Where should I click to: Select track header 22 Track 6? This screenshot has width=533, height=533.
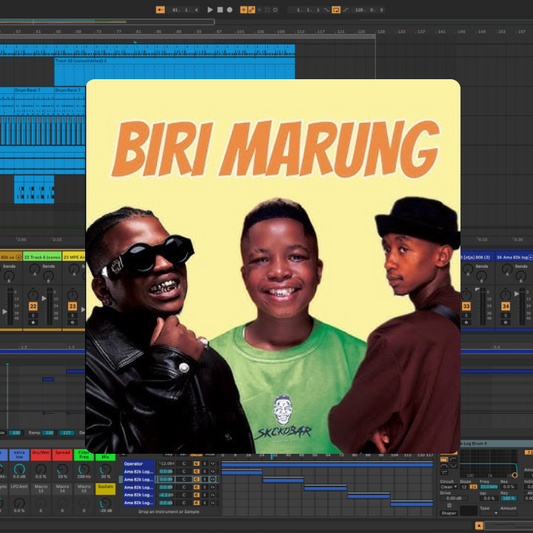pos(42,257)
